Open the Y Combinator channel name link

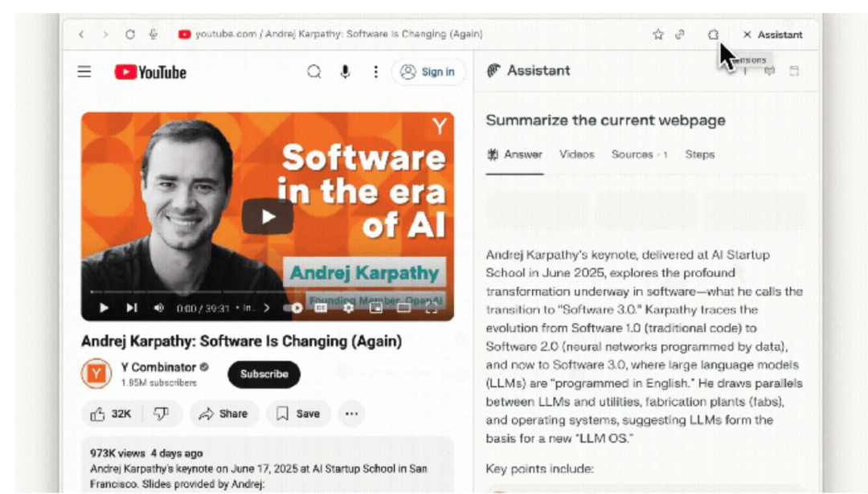[158, 367]
